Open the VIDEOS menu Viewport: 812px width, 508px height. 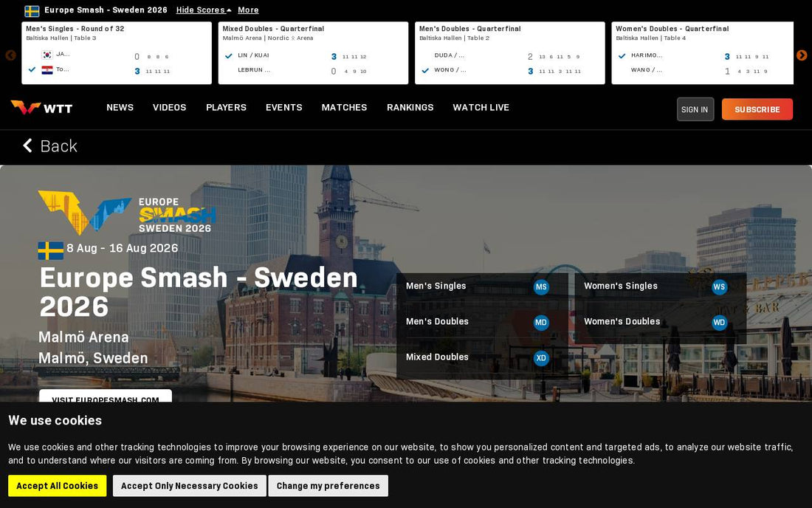[169, 107]
